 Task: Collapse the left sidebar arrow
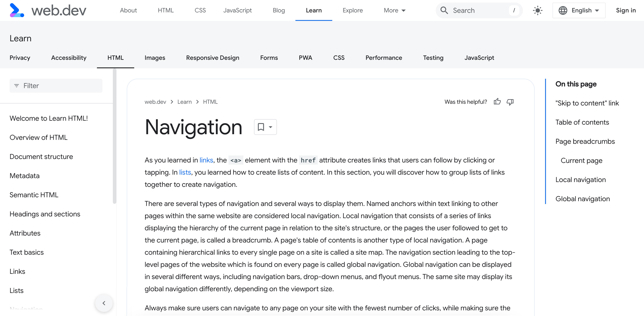pos(104,303)
